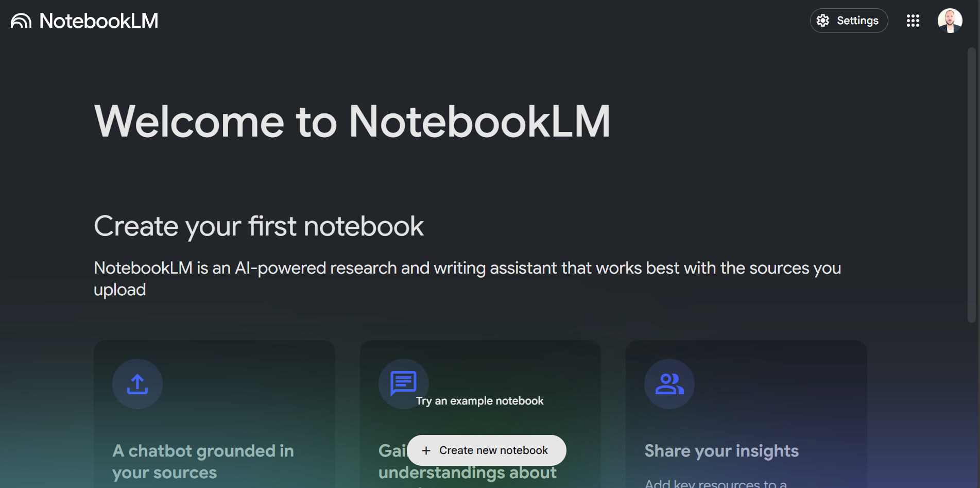Open the Try an example notebook link

(x=479, y=401)
